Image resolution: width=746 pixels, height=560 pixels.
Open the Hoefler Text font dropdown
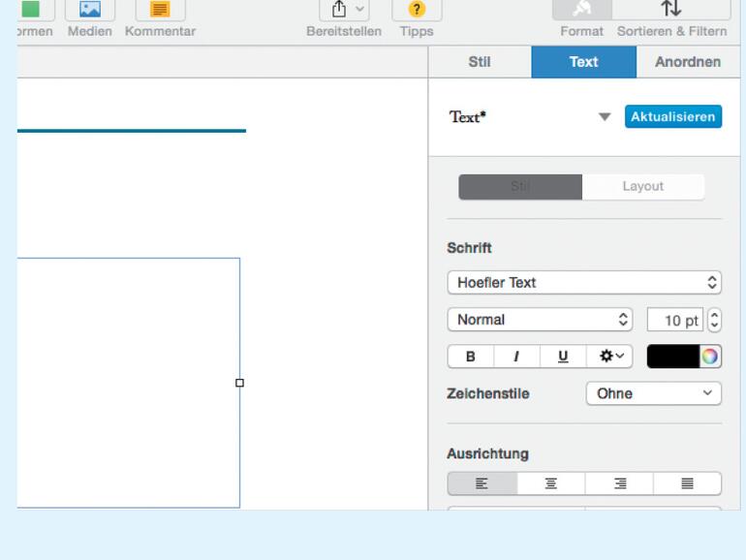click(584, 283)
